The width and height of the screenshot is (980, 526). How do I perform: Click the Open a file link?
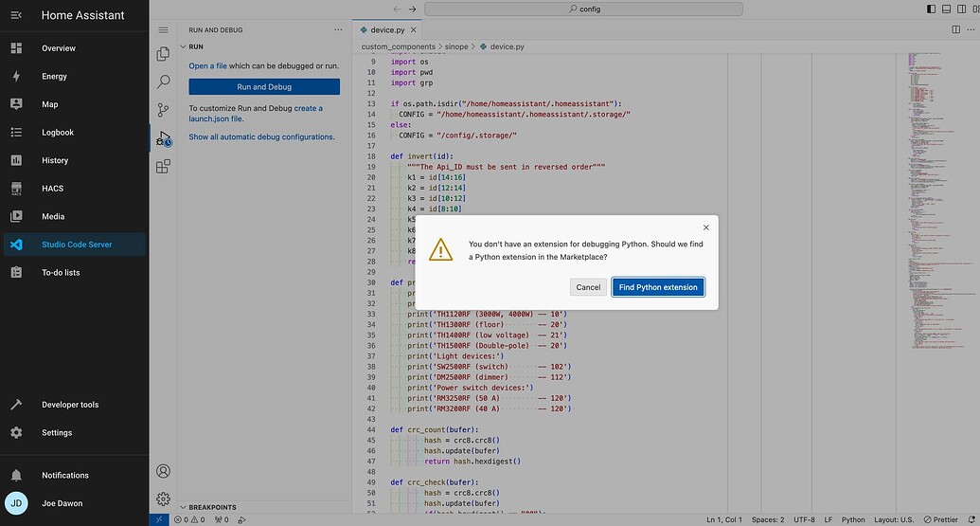click(207, 65)
